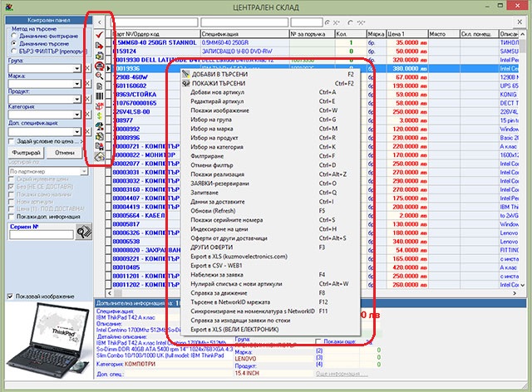Sort by the Цена 1 column header

coord(406,34)
